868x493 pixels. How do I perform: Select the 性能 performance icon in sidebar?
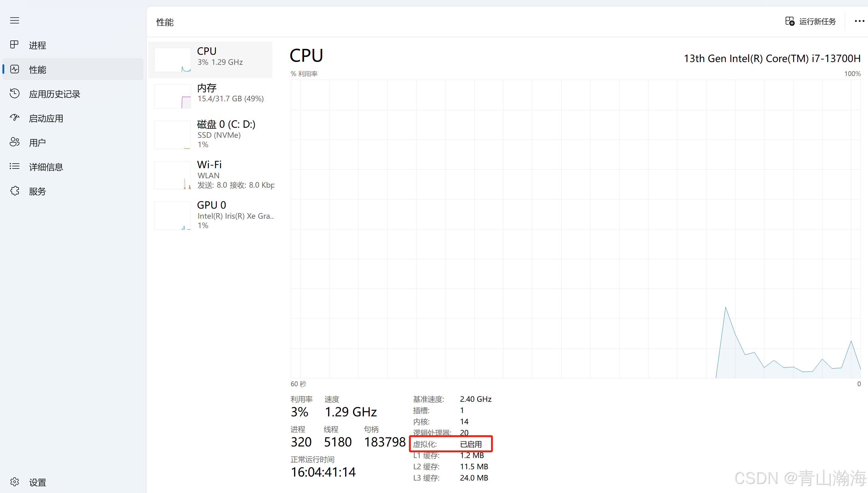15,69
